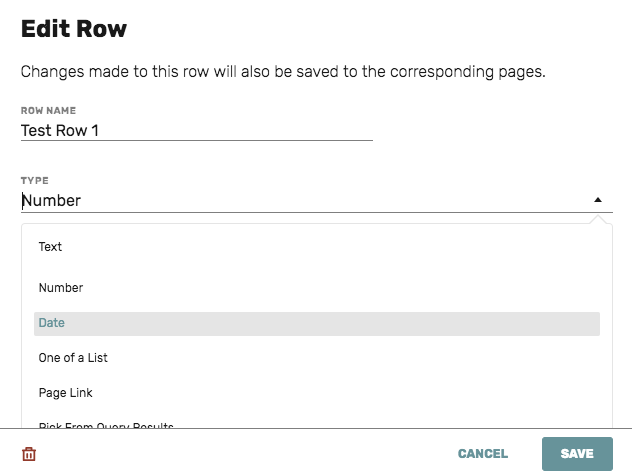Click the TYPE field label

(35, 181)
